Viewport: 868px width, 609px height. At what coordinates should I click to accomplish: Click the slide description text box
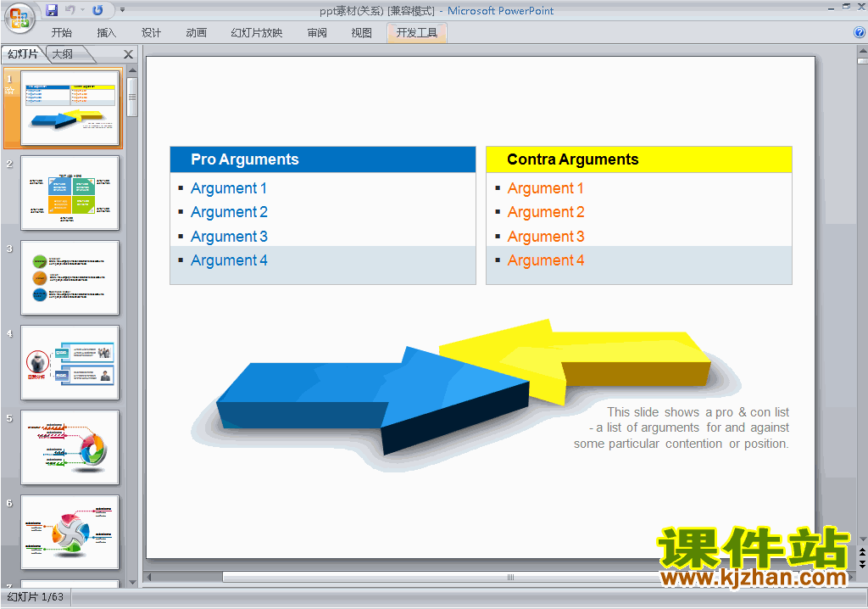pos(682,427)
